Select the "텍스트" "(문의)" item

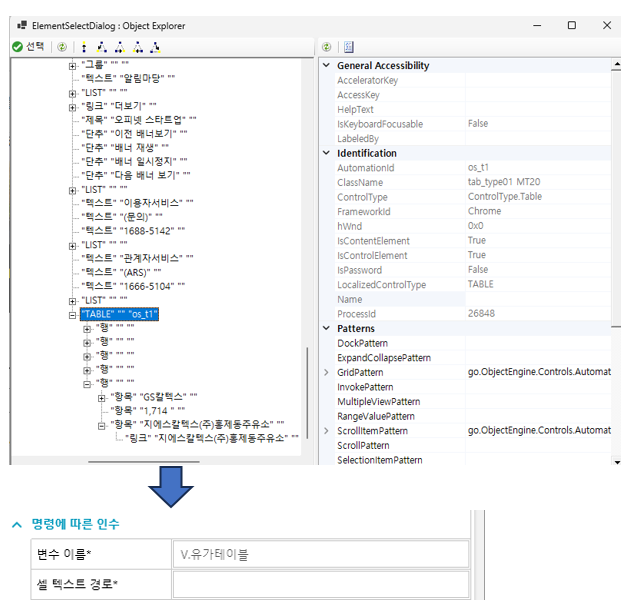(122, 217)
